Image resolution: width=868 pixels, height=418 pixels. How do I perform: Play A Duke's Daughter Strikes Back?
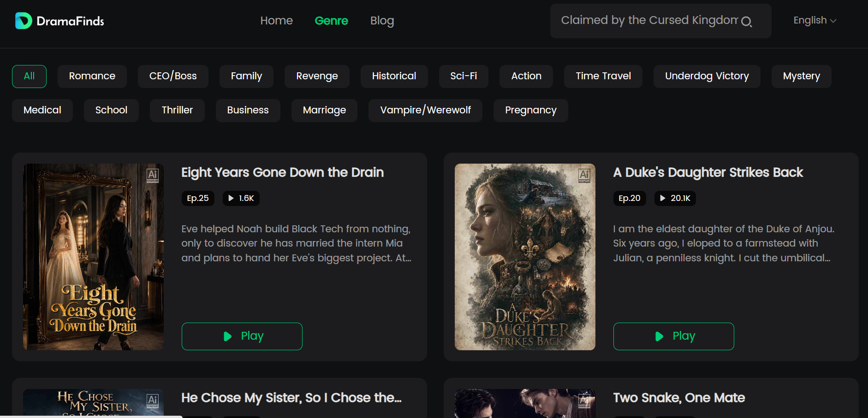[674, 336]
